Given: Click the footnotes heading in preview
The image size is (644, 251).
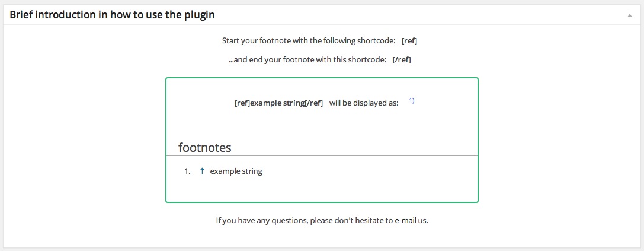Looking at the screenshot, I should 204,147.
